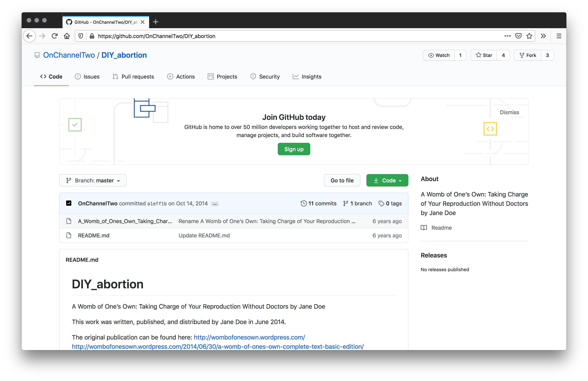Open page actions three-dot menu
The width and height of the screenshot is (588, 381).
pyautogui.click(x=507, y=36)
